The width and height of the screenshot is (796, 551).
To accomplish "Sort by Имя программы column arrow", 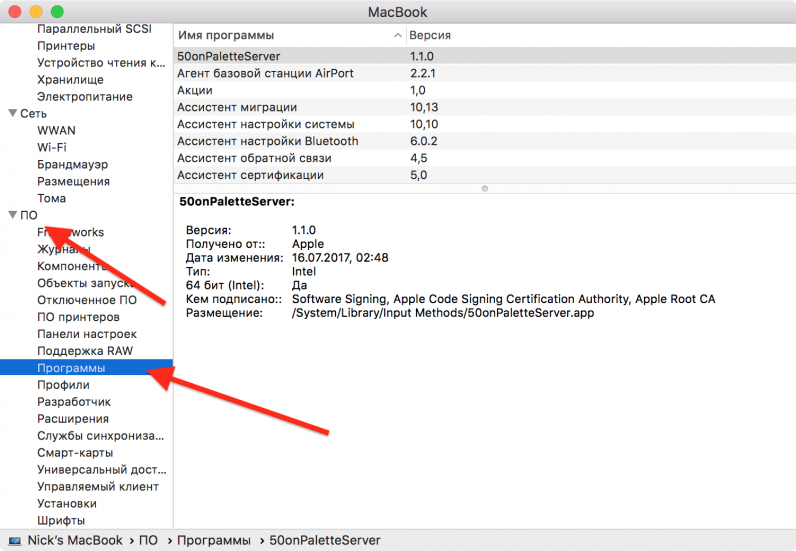I will [397, 35].
